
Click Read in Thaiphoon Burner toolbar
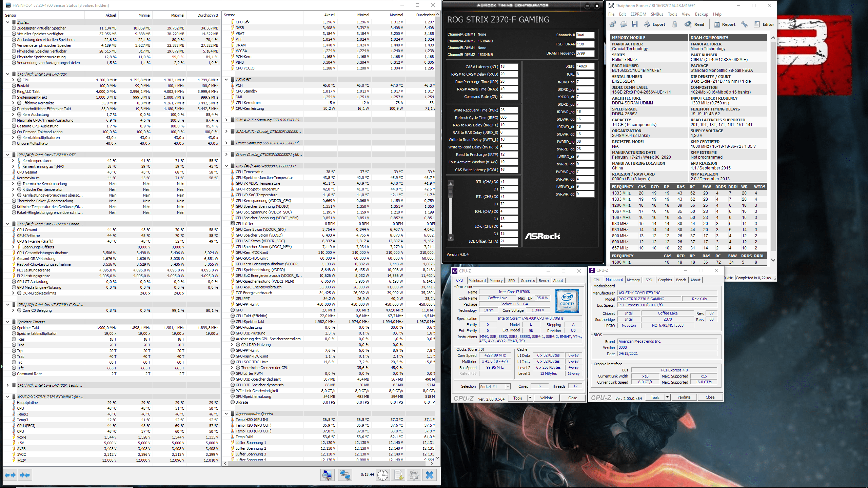click(x=694, y=24)
